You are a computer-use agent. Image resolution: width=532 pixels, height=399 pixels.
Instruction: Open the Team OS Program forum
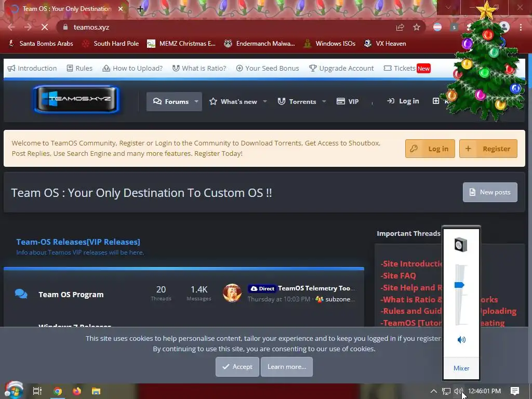coord(71,295)
